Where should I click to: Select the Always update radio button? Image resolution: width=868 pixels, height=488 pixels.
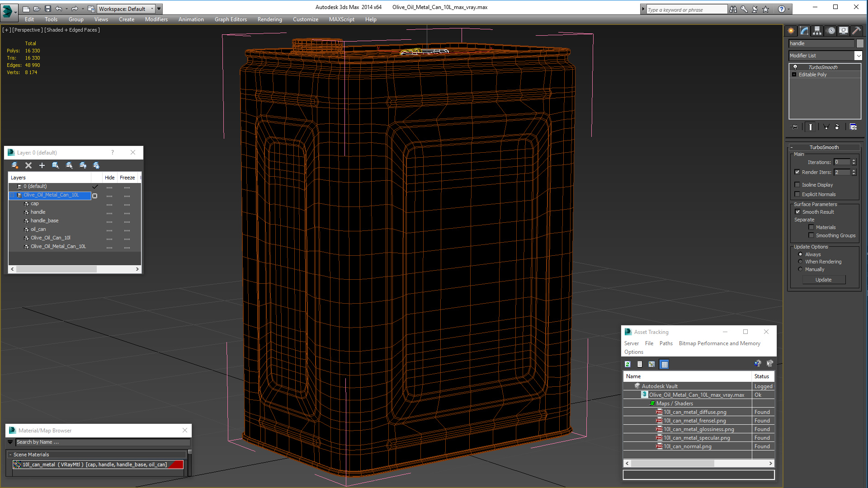801,254
